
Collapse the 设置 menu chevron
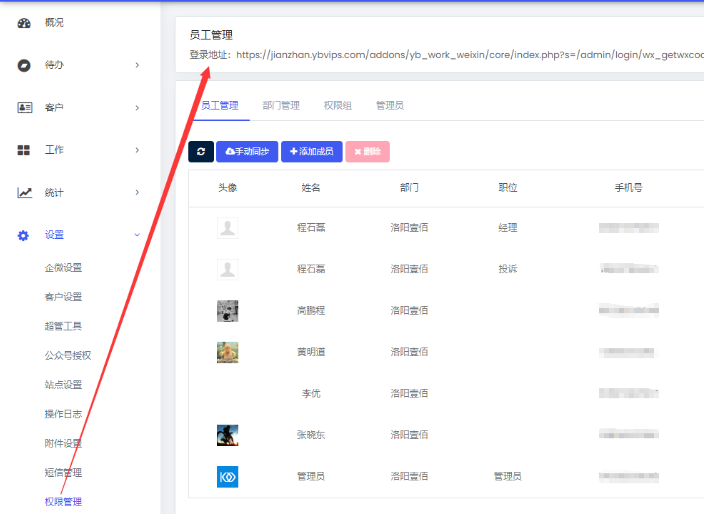(x=137, y=235)
